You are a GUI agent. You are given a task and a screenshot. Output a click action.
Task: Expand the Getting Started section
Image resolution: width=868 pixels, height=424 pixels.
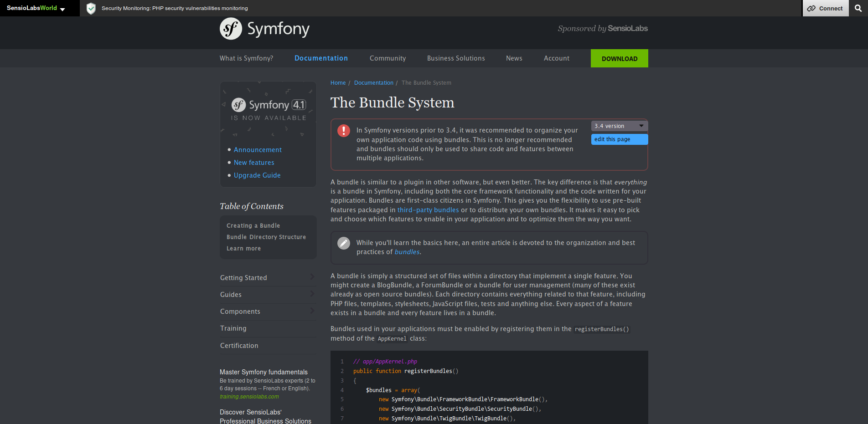tap(312, 277)
